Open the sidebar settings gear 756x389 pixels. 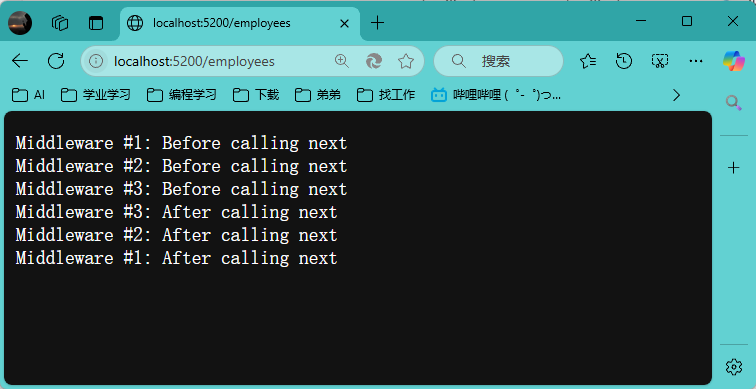[733, 367]
